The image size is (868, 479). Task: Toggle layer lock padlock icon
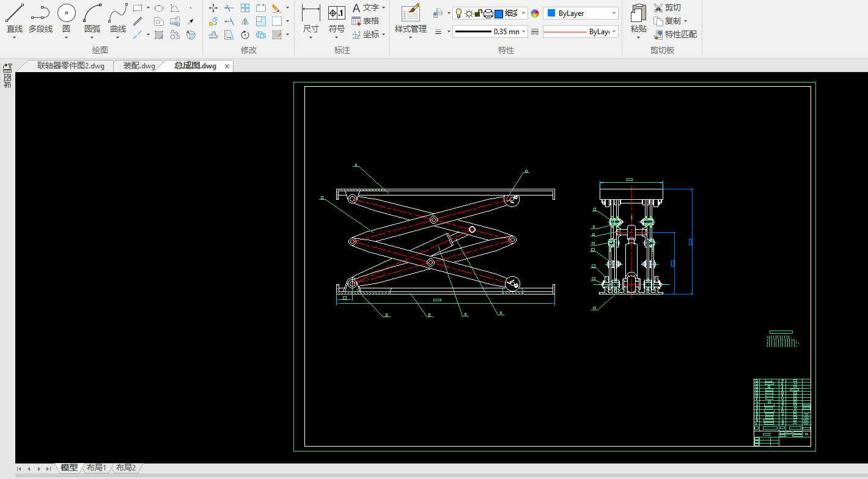tap(479, 13)
